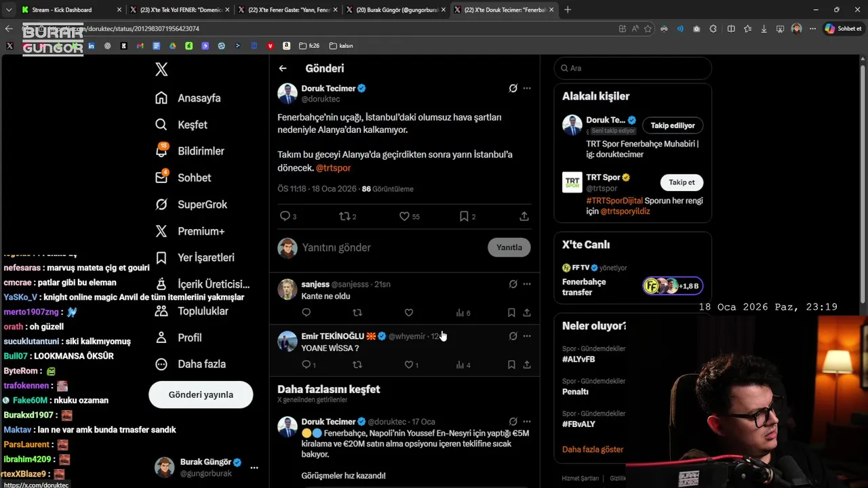The width and height of the screenshot is (868, 488).
Task: Click share icon on the main post
Action: click(524, 216)
